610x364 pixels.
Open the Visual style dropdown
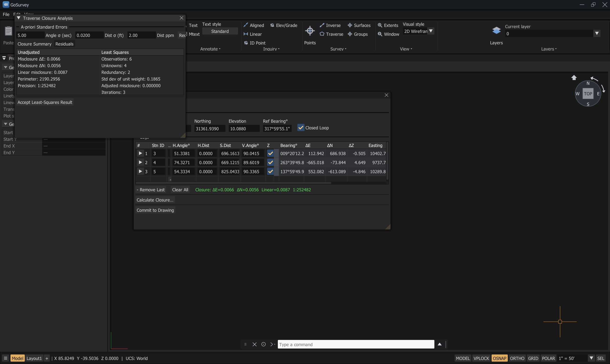431,31
